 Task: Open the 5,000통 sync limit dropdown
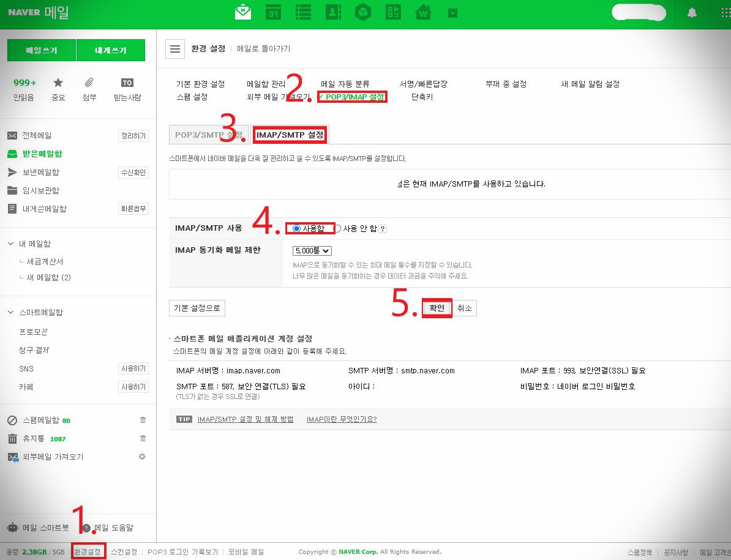pos(312,251)
